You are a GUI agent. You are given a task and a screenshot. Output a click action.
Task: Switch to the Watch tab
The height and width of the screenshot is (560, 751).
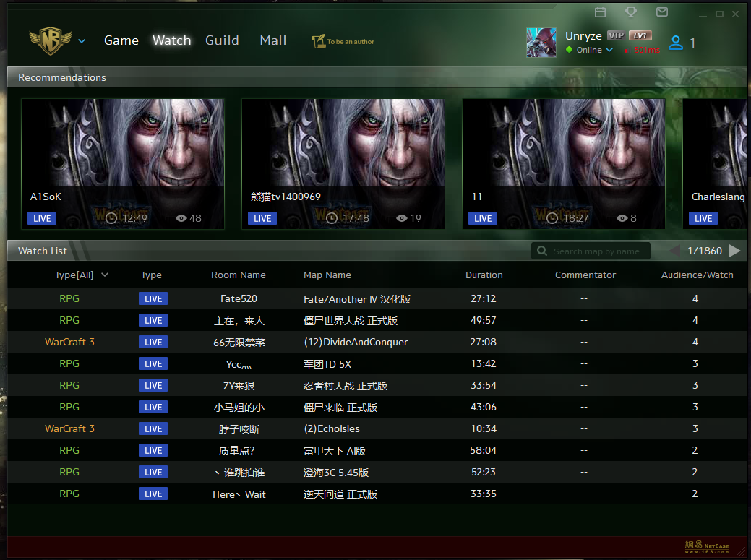click(172, 40)
